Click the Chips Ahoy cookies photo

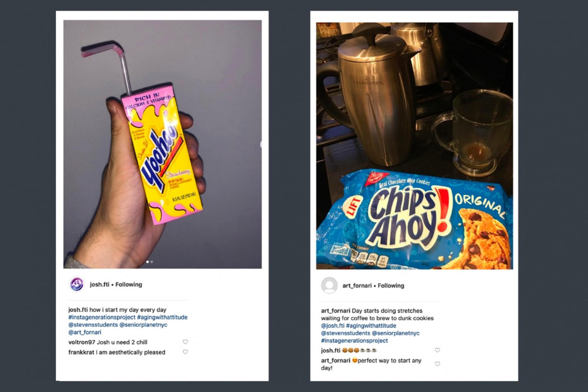415,146
